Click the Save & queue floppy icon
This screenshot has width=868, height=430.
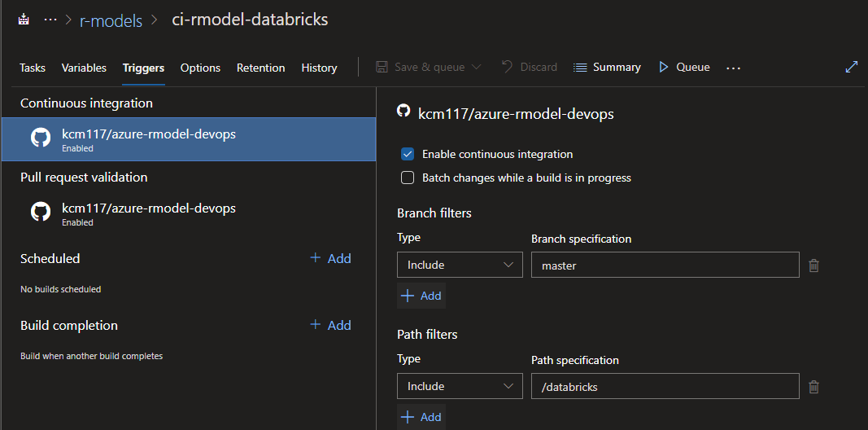pyautogui.click(x=382, y=67)
